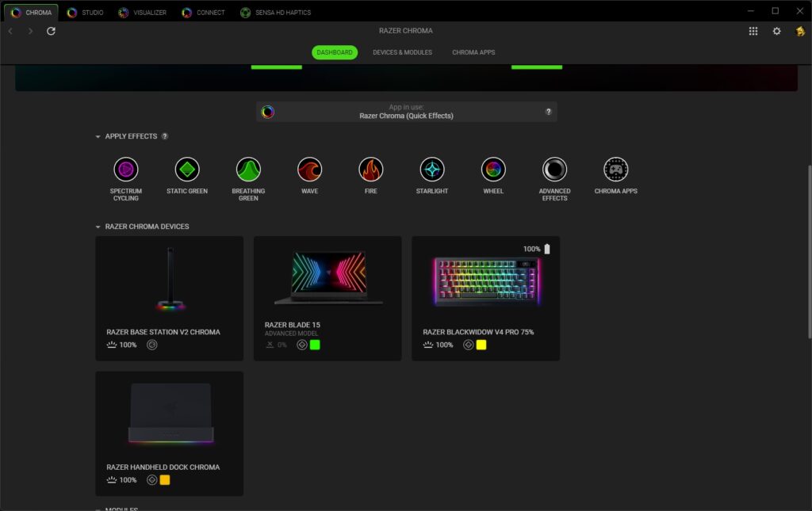Click Handheld Dock Chroma orange color swatch

coord(165,480)
